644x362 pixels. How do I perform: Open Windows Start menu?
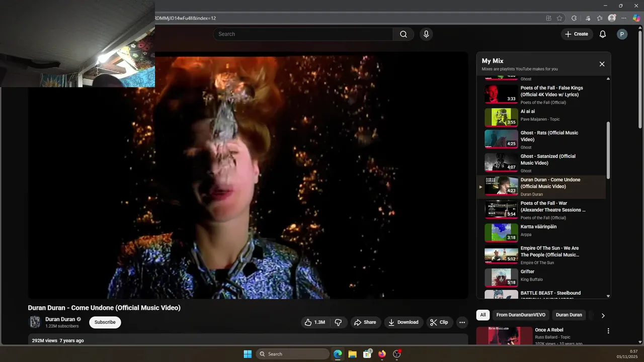coord(248,354)
